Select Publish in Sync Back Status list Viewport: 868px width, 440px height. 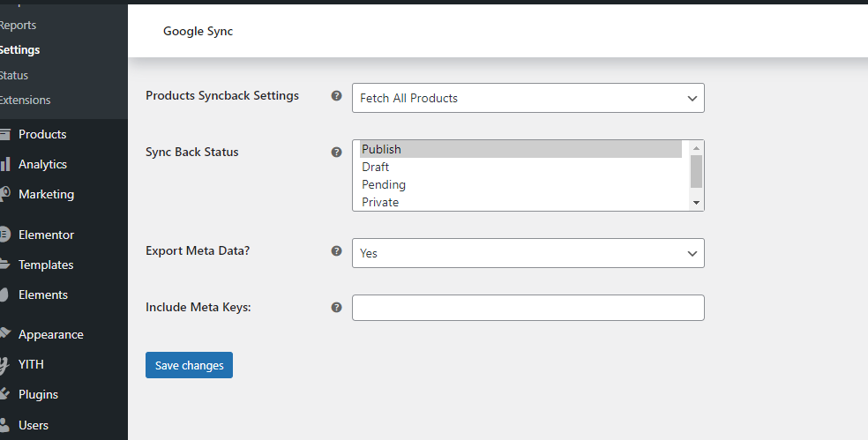point(521,149)
